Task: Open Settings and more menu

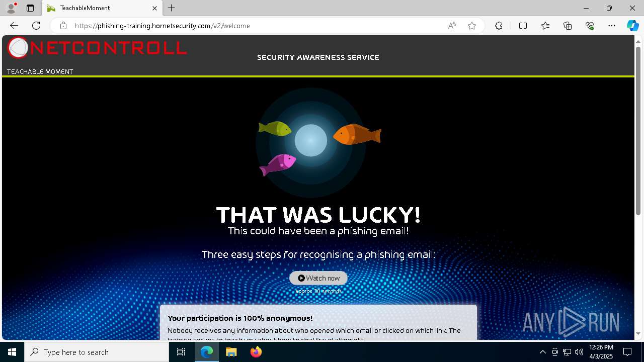Action: [612, 26]
